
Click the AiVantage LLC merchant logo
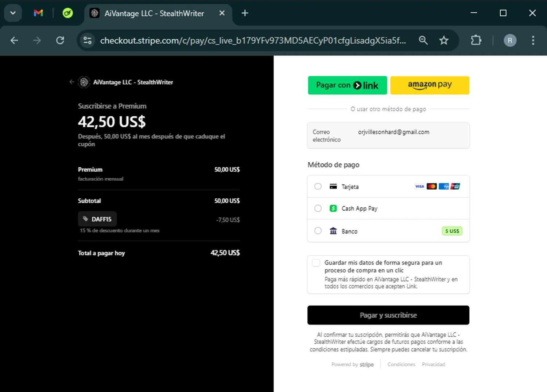pyautogui.click(x=84, y=82)
